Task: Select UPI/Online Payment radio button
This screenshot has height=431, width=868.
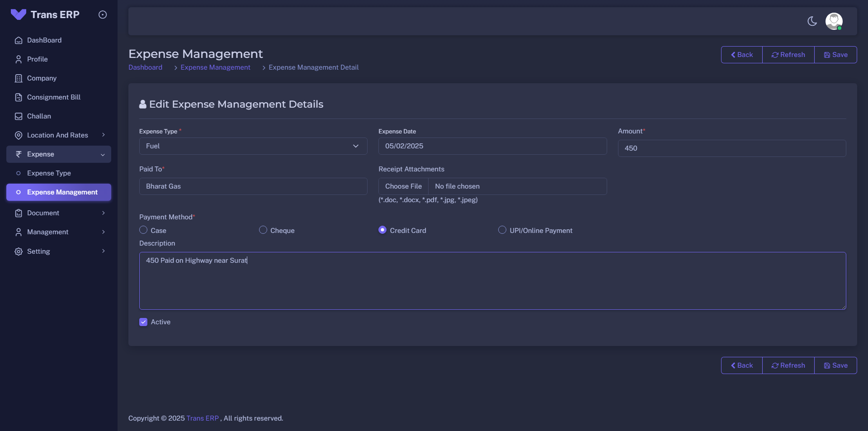Action: [502, 230]
